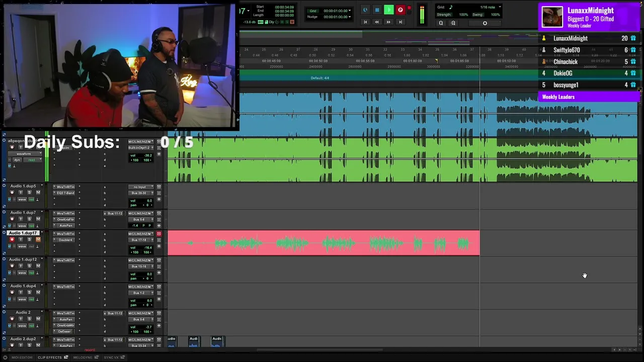
Task: Open the 'no input' selector on Audio 1.dup5
Action: 139,187
